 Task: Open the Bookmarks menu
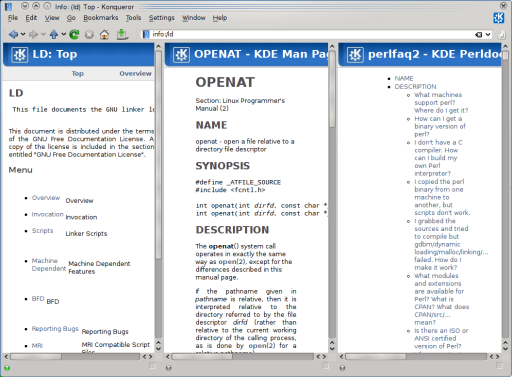click(x=101, y=18)
